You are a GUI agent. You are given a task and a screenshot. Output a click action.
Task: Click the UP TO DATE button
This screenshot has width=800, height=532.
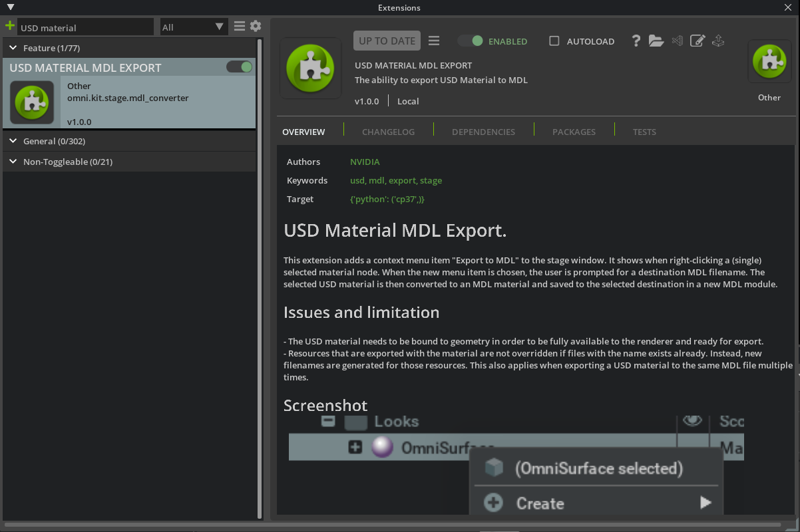coord(387,41)
